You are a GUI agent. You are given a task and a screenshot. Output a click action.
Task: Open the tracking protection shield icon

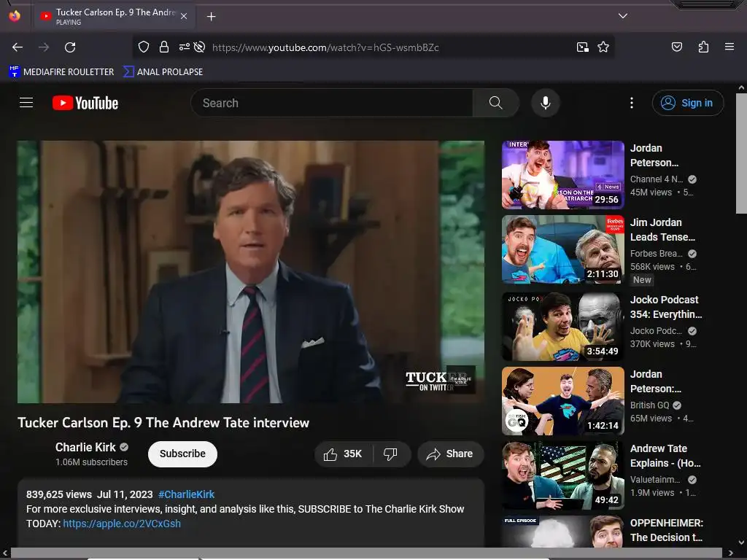(x=144, y=47)
